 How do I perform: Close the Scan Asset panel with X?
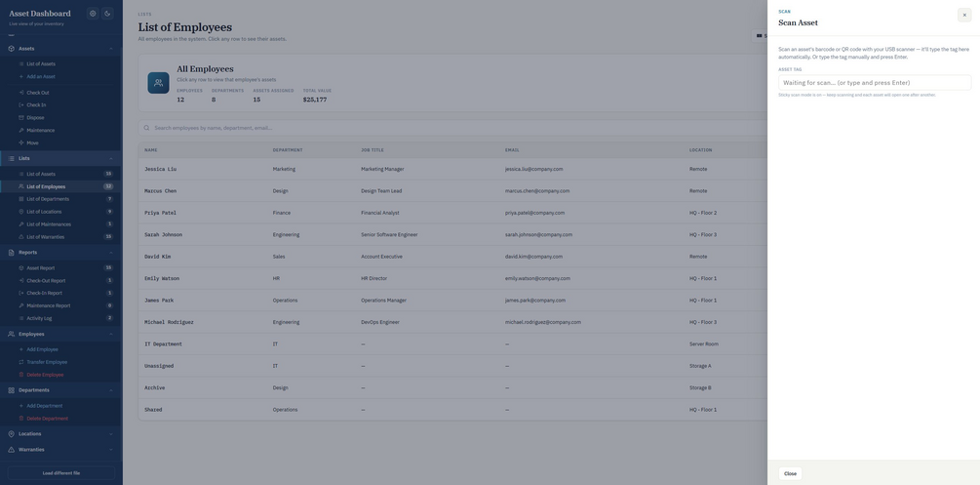(x=963, y=15)
